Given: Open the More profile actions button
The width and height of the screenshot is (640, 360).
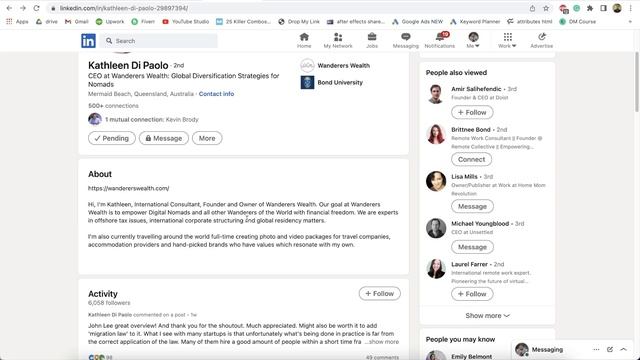Looking at the screenshot, I should coord(207,138).
